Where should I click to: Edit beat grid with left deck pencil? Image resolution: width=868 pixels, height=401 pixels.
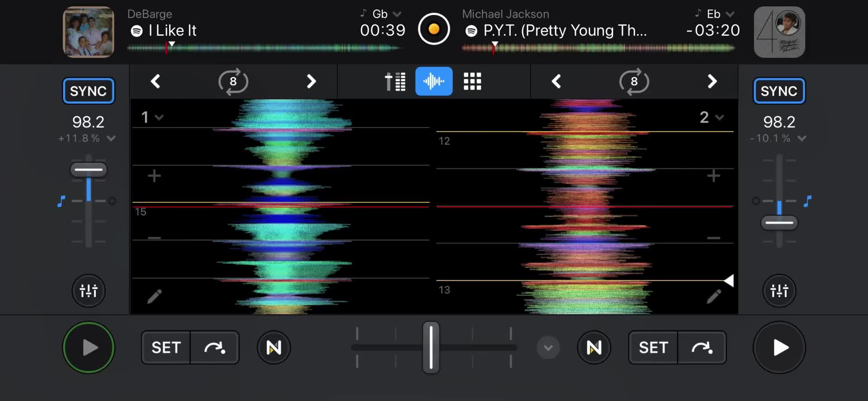pyautogui.click(x=154, y=296)
